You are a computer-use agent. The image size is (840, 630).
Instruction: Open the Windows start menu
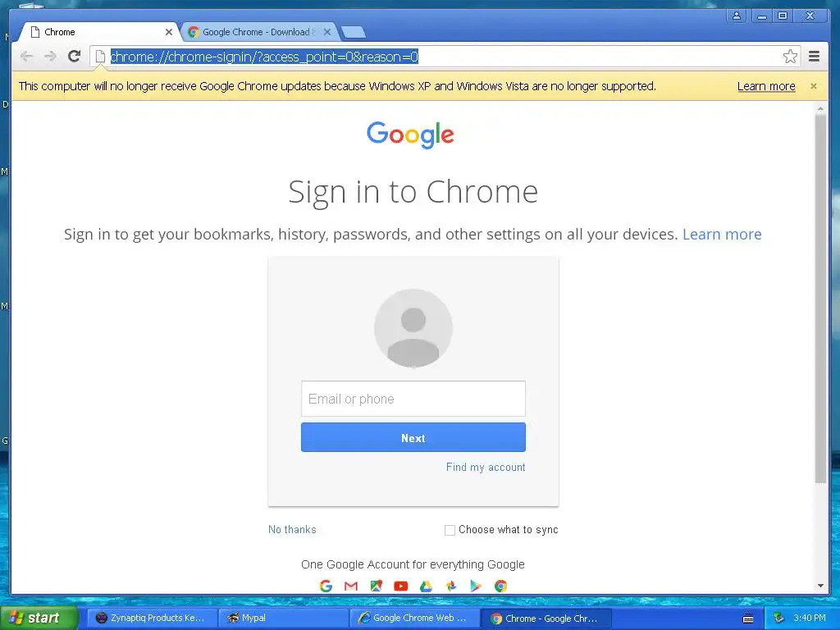point(39,618)
